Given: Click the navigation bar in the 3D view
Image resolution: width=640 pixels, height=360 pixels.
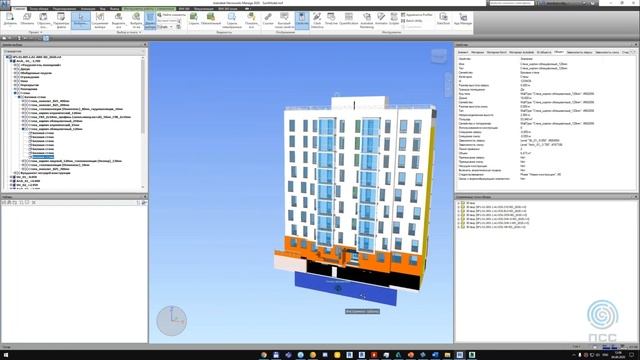Looking at the screenshot, I should 448,85.
